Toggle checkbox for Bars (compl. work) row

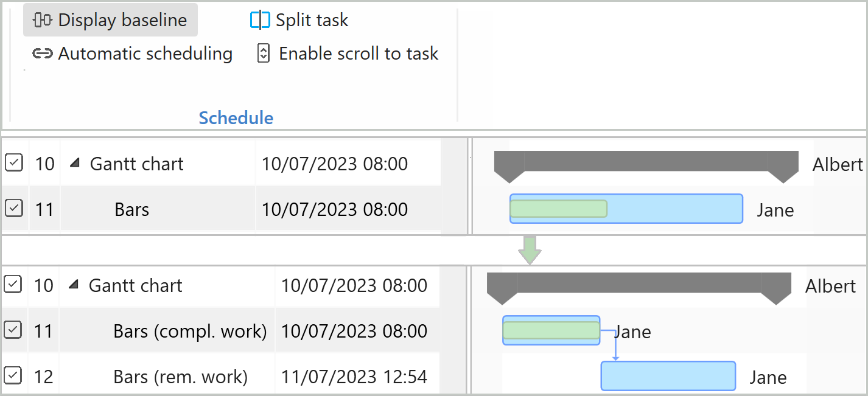coord(13,330)
